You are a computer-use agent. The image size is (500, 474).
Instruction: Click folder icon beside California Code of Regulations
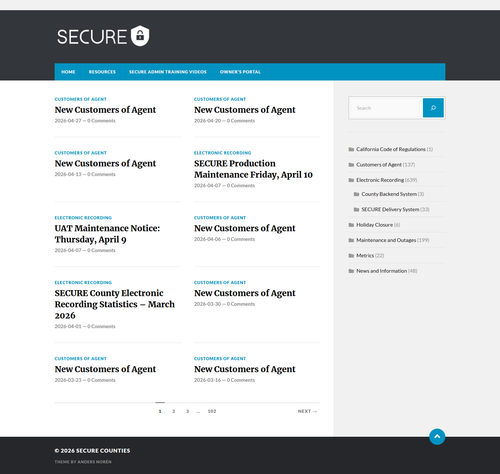click(x=351, y=149)
